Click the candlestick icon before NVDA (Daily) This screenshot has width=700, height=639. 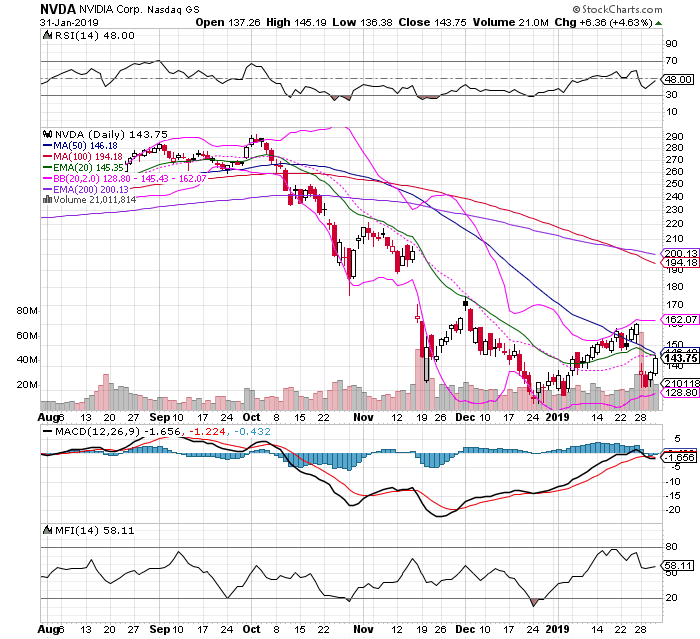tap(47, 134)
